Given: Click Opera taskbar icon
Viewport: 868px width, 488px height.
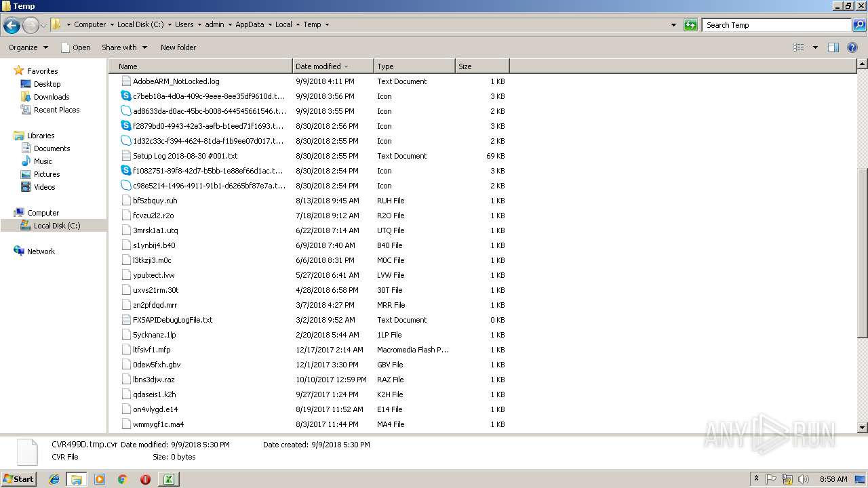Looking at the screenshot, I should coord(145,479).
